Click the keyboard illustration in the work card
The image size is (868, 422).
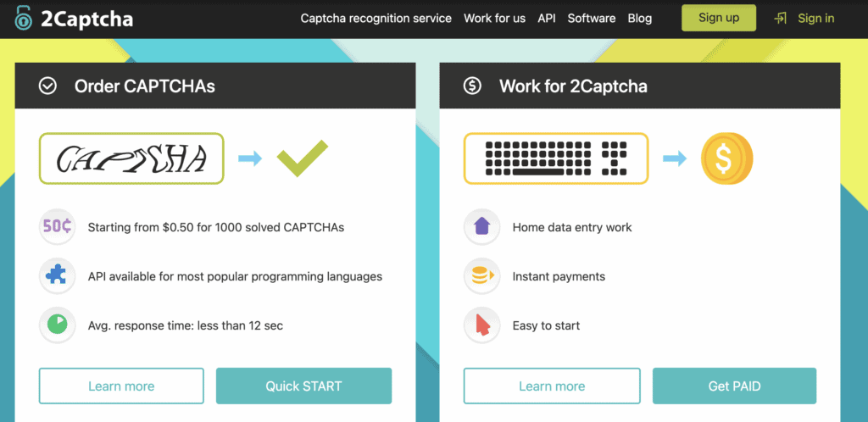(x=556, y=158)
